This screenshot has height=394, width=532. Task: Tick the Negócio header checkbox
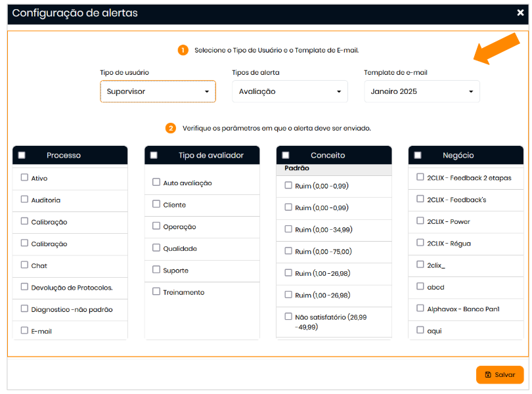418,155
